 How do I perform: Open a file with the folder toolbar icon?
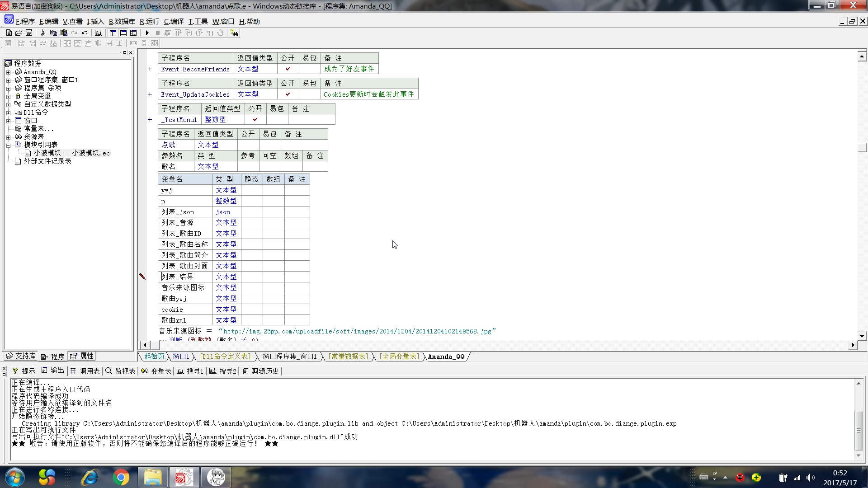[19, 33]
